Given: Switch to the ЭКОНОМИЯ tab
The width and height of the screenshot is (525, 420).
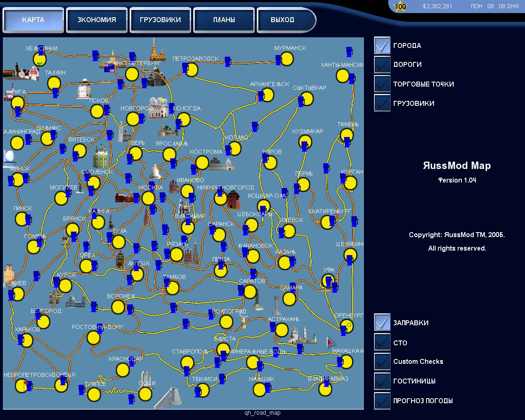Looking at the screenshot, I should click(x=97, y=20).
